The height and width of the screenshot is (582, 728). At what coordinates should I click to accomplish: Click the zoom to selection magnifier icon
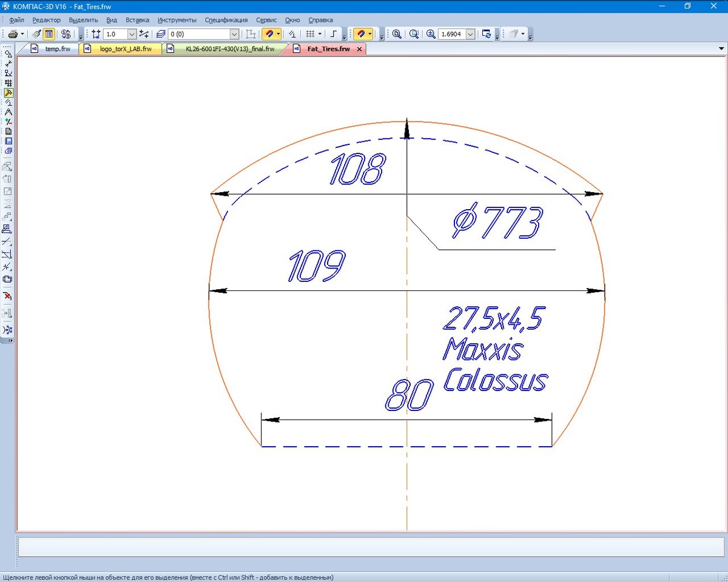414,34
